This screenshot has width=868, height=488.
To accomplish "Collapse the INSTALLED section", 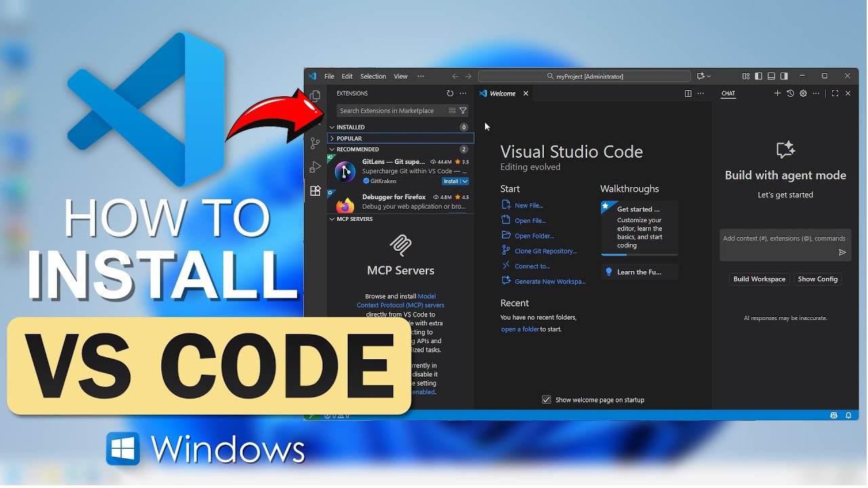I will 400,127.
